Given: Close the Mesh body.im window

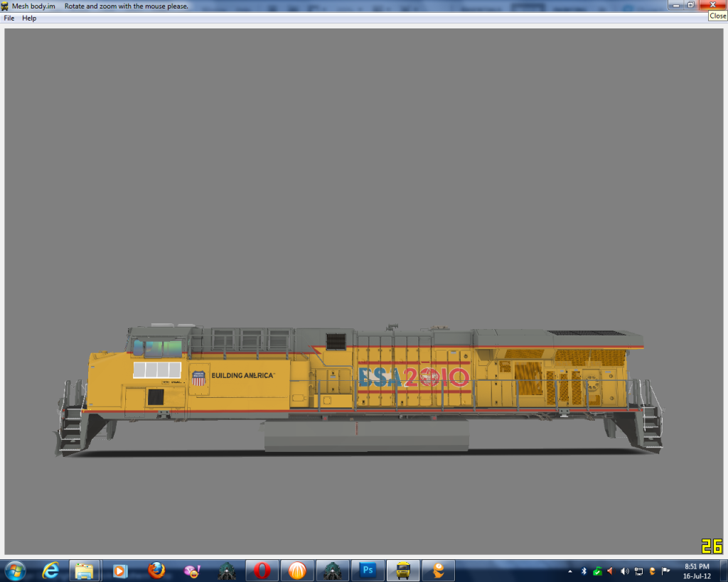Looking at the screenshot, I should 712,5.
